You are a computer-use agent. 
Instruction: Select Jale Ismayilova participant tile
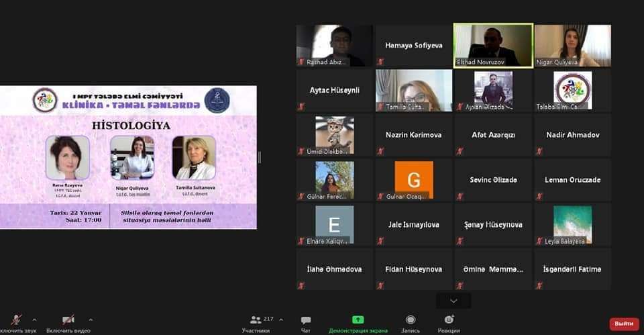(414, 225)
